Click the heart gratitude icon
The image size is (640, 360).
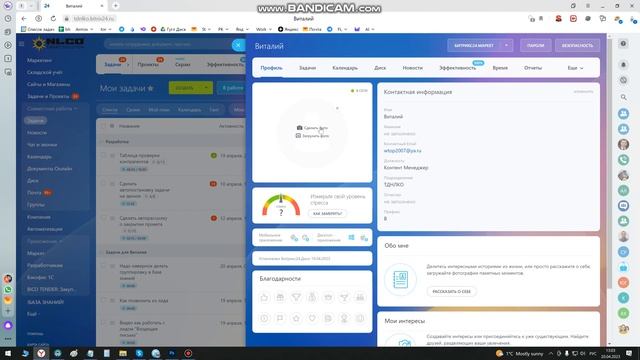[x=312, y=318]
